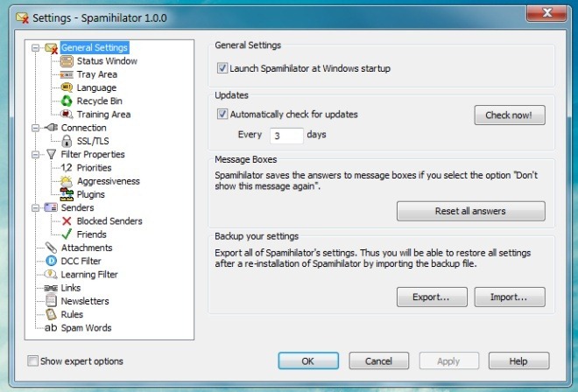Viewport: 578px width, 392px height.
Task: Collapse the Filter Properties tree node
Action: coord(35,154)
